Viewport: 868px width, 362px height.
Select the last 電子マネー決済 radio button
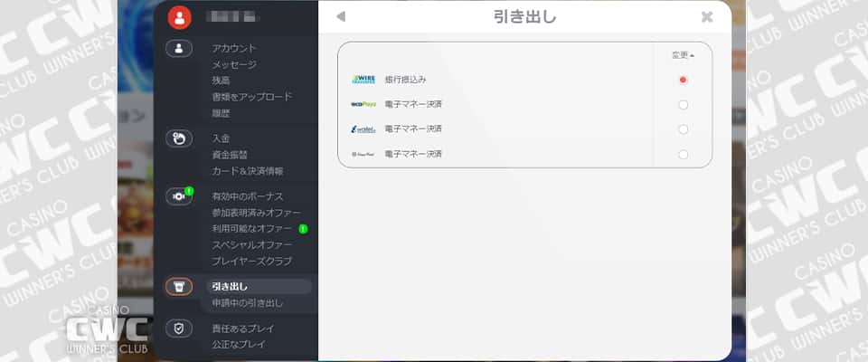click(684, 154)
